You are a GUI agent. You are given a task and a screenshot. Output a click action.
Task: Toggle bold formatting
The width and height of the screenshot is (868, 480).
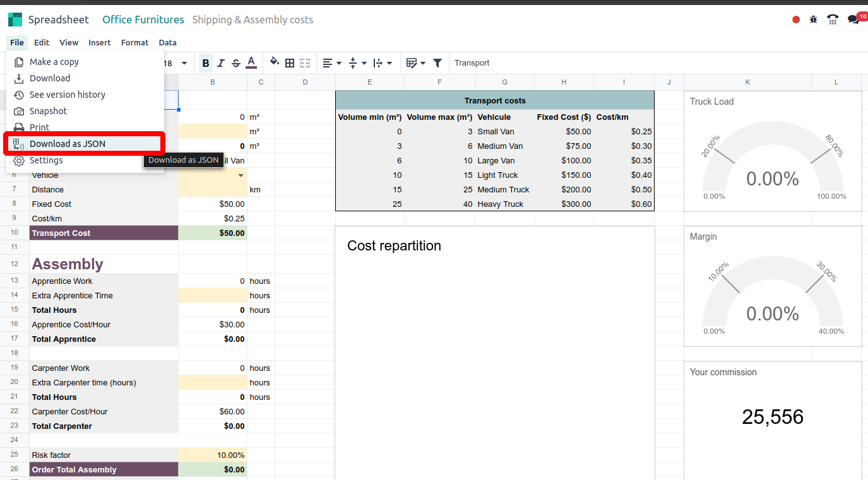click(206, 63)
